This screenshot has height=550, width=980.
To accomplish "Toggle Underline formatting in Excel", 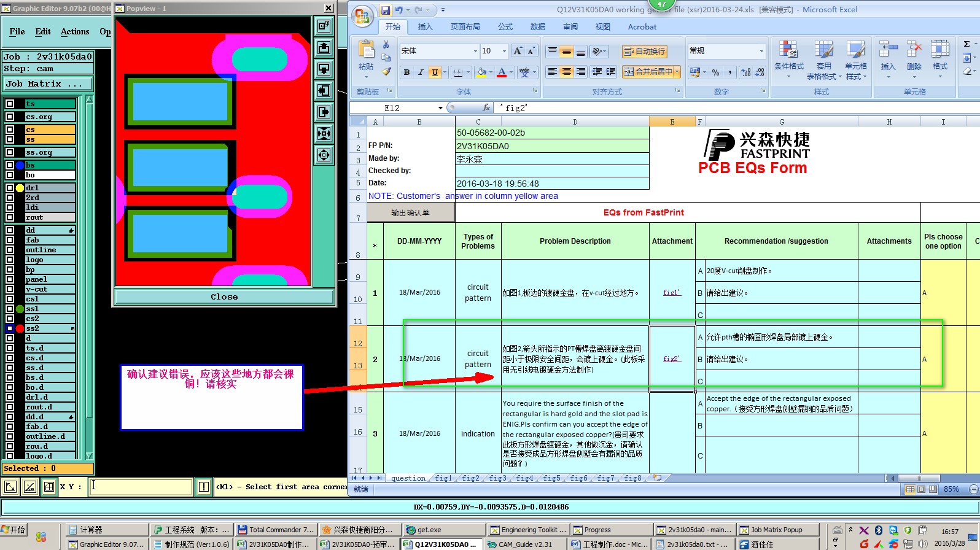I will coord(435,72).
